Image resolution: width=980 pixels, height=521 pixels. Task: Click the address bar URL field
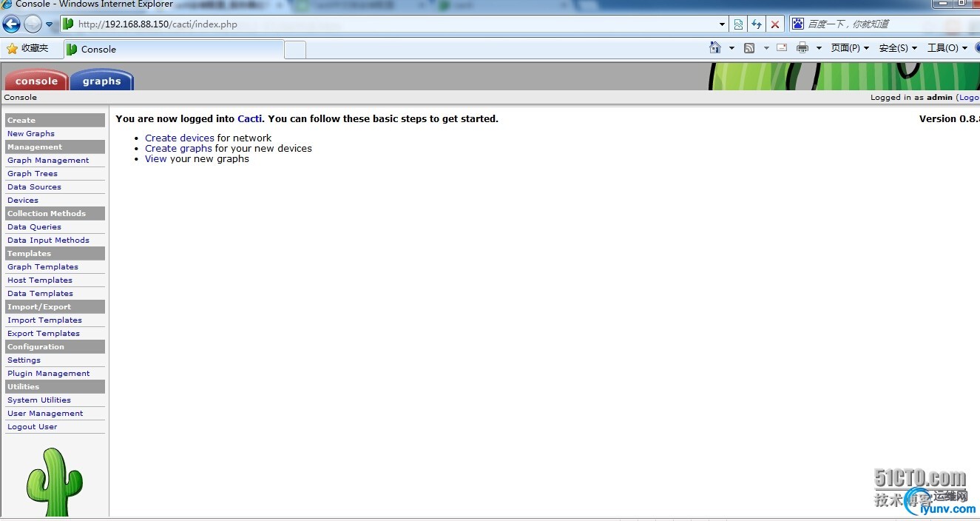tap(396, 24)
